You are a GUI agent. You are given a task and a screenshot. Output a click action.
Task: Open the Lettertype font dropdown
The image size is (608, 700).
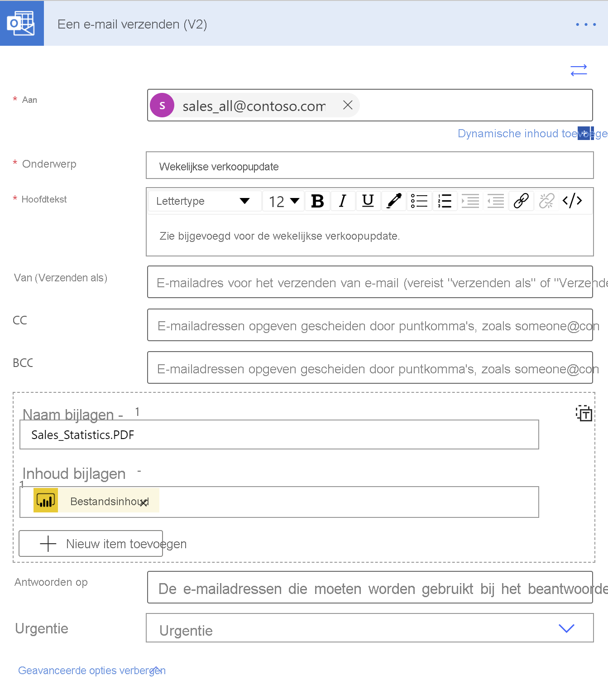click(x=205, y=201)
